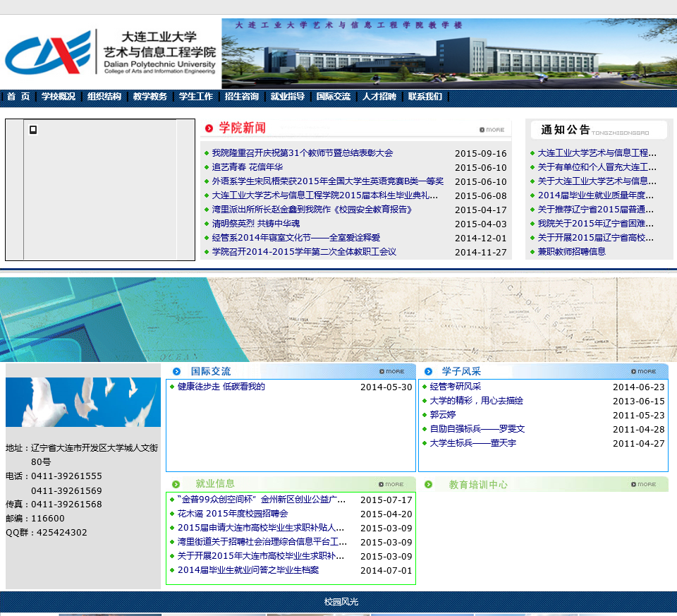Screen dimensions: 677x616
Task: Click the map banner image
Action: pos(338,319)
